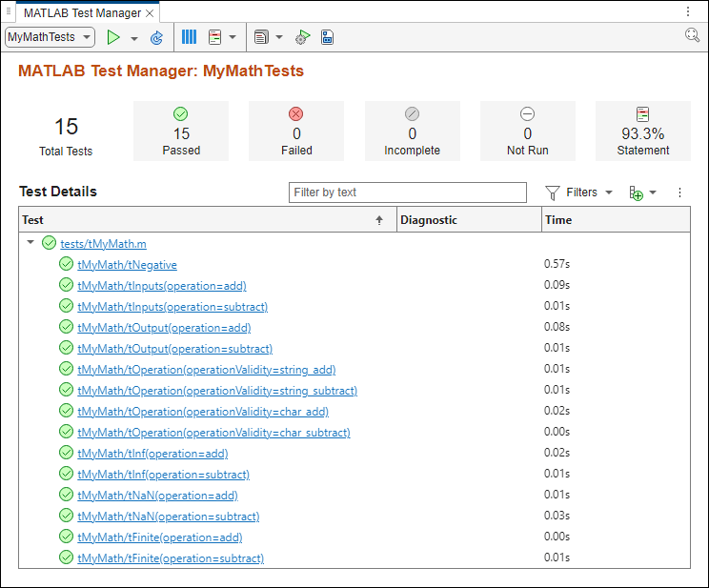Image resolution: width=709 pixels, height=588 pixels.
Task: Filter by the 0 Not Run tile
Action: click(527, 131)
